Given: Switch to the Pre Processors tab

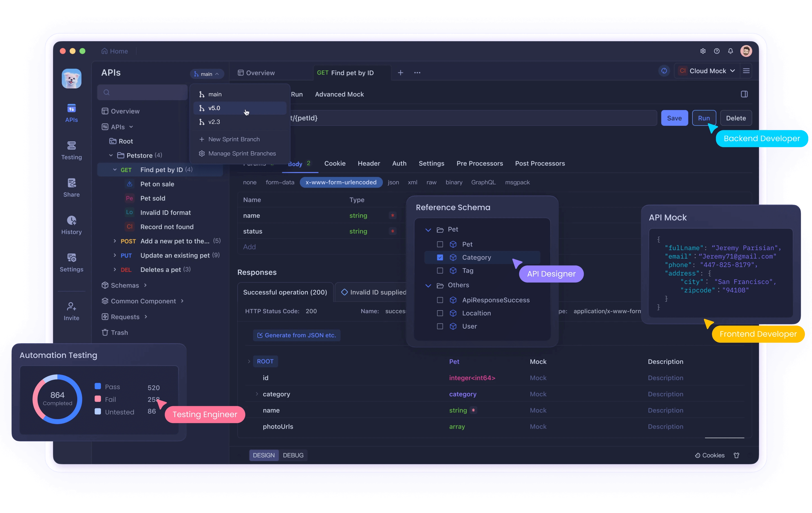Looking at the screenshot, I should (479, 163).
